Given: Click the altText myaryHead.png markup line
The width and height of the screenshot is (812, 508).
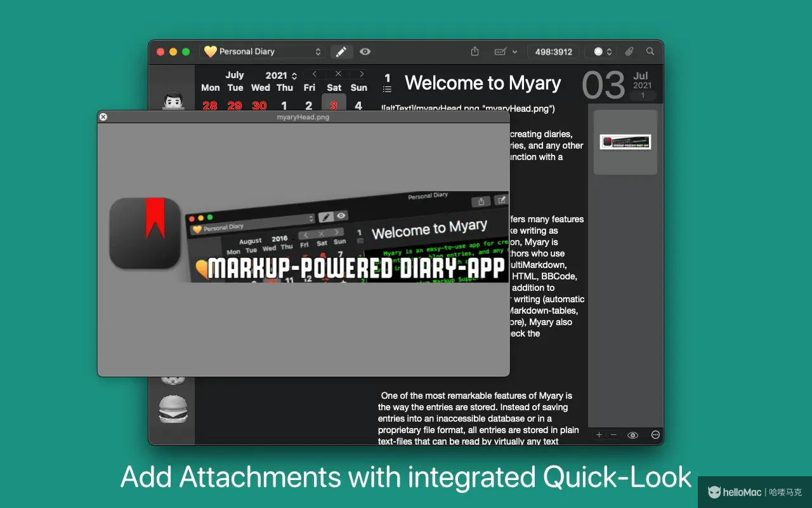Looking at the screenshot, I should (x=468, y=109).
